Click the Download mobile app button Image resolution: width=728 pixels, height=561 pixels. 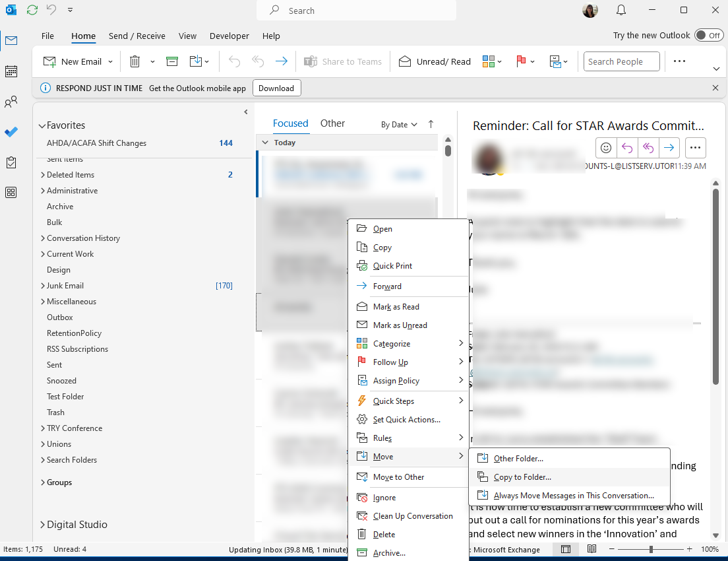point(276,88)
